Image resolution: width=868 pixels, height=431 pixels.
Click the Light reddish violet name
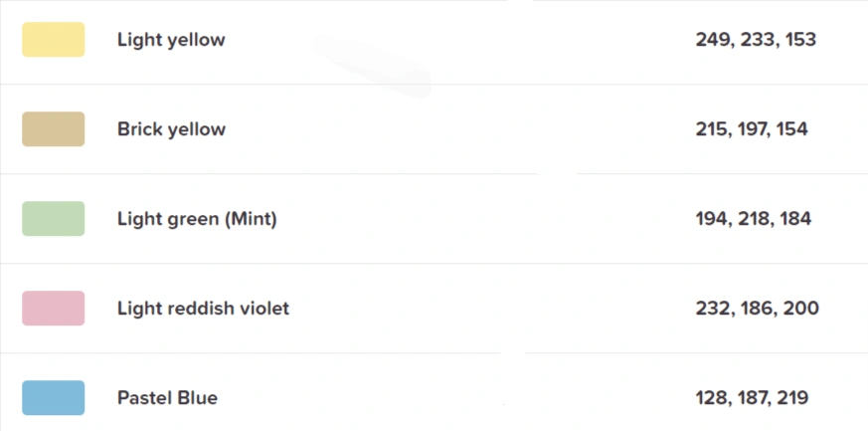(x=203, y=308)
